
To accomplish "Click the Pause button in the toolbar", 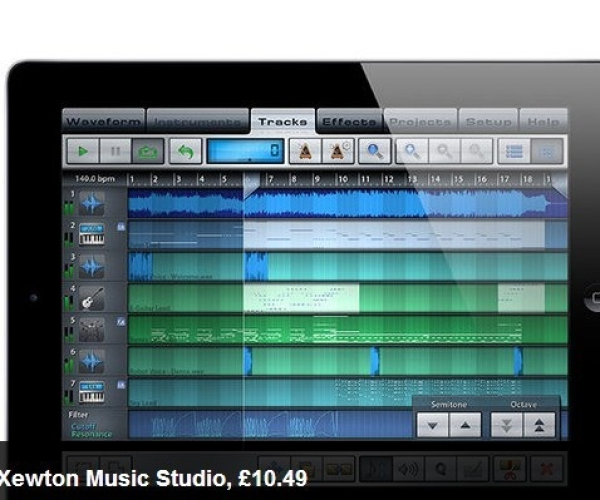I will point(115,152).
